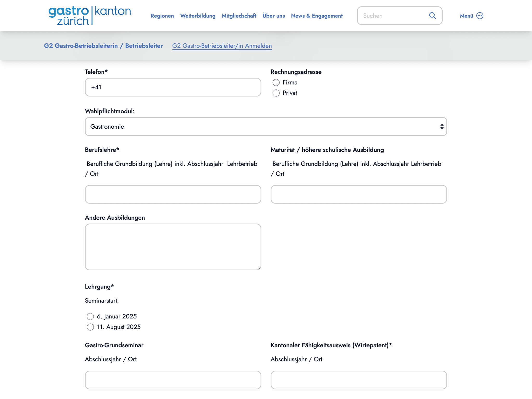The width and height of the screenshot is (532, 399).
Task: Open the Wahlpflichtmodul Gastronomie dropdown
Action: (x=266, y=127)
